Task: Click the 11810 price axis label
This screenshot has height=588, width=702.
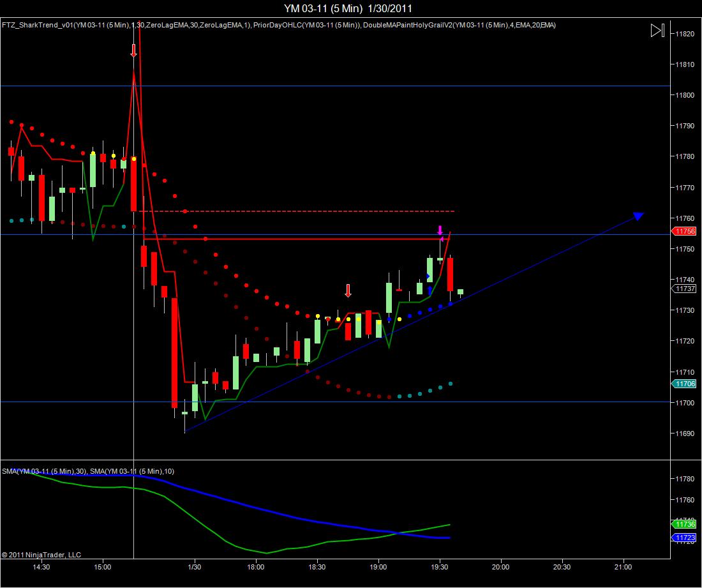Action: (685, 64)
